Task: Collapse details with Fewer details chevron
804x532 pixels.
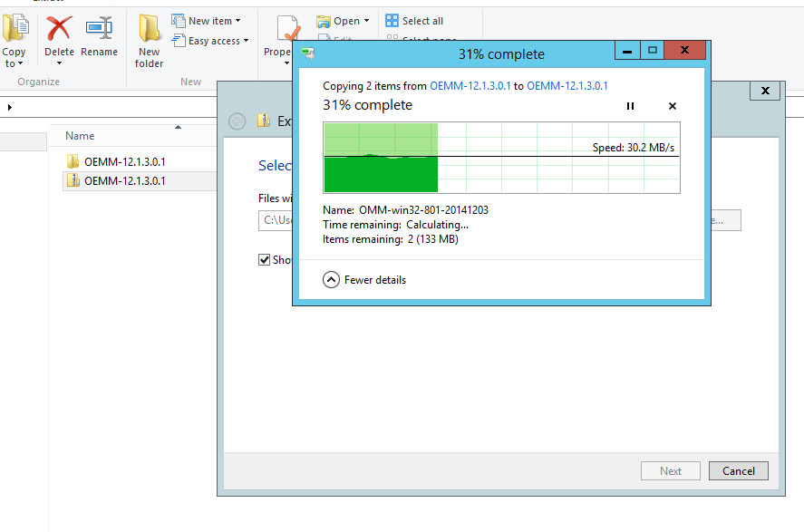Action: click(x=331, y=280)
